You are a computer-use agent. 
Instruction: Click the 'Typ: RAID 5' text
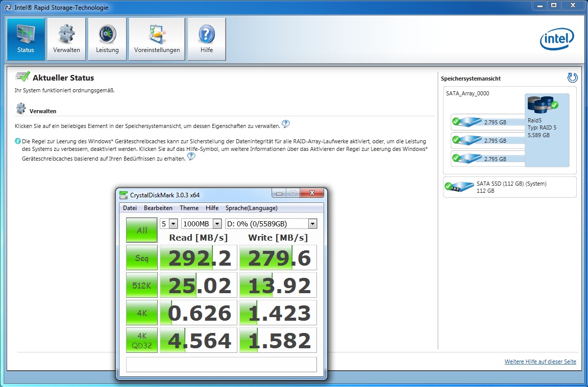point(542,127)
